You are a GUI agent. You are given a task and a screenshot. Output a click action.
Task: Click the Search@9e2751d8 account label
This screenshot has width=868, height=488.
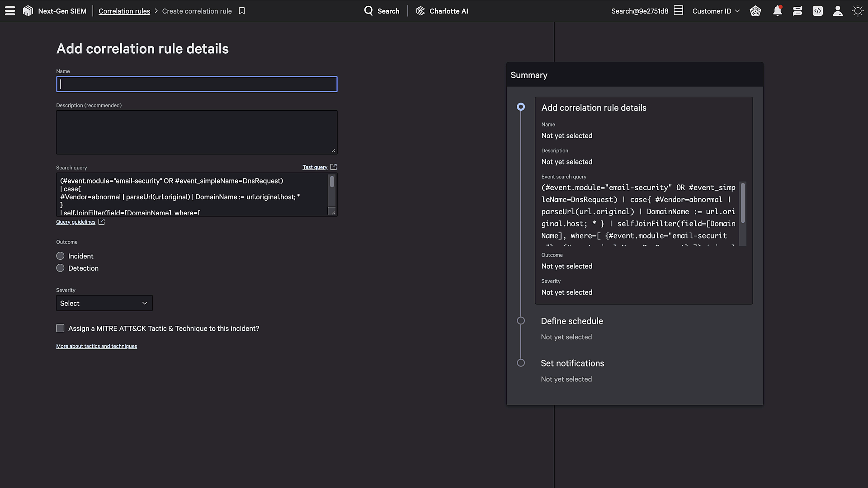[640, 11]
